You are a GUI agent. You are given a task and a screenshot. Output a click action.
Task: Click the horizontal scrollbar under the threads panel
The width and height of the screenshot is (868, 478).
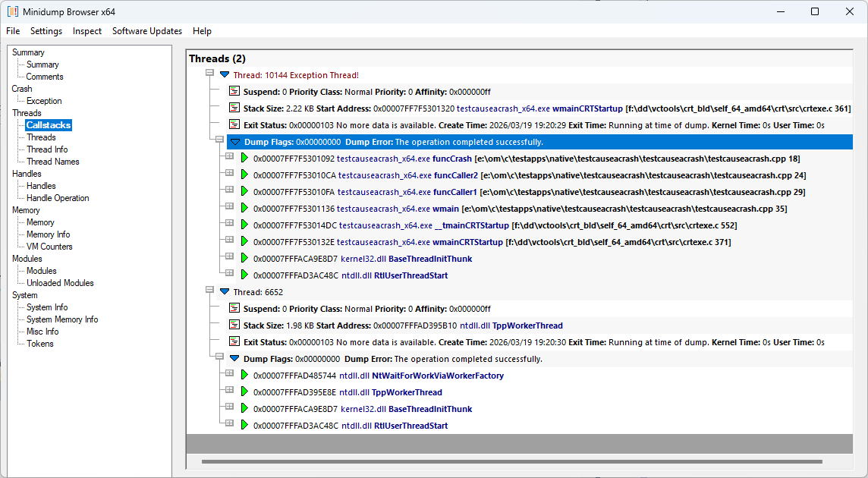tap(511, 461)
